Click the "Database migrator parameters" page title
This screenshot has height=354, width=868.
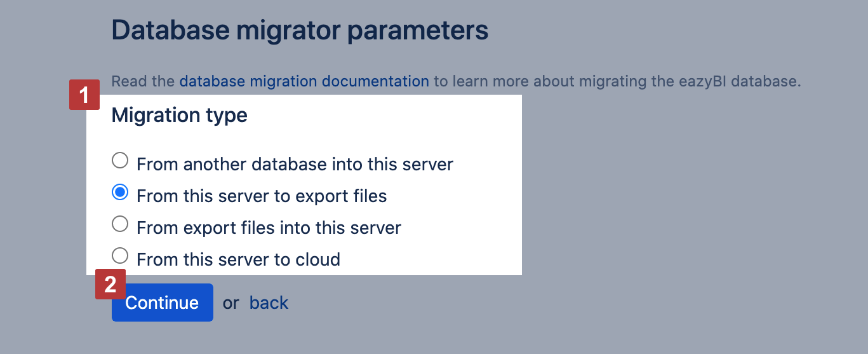[x=300, y=31]
